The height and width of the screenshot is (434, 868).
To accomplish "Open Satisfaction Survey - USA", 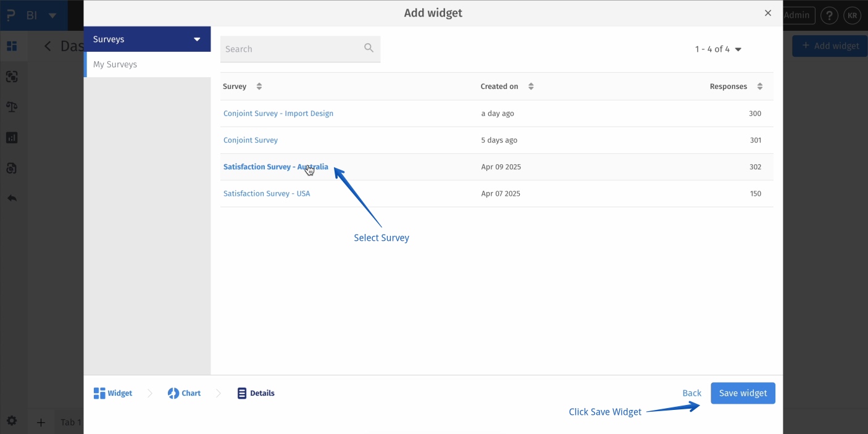I will click(x=267, y=193).
